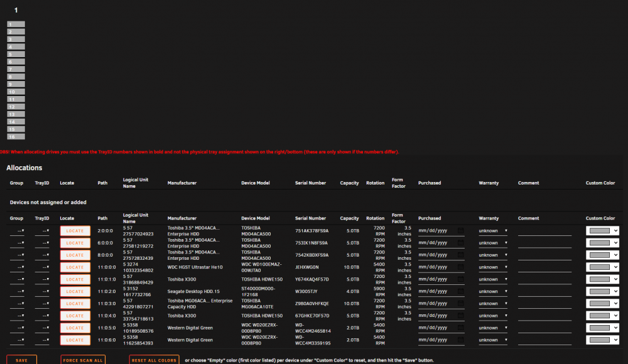Click the FORCE SCAN ALL button
The image size is (628, 364).
click(83, 360)
